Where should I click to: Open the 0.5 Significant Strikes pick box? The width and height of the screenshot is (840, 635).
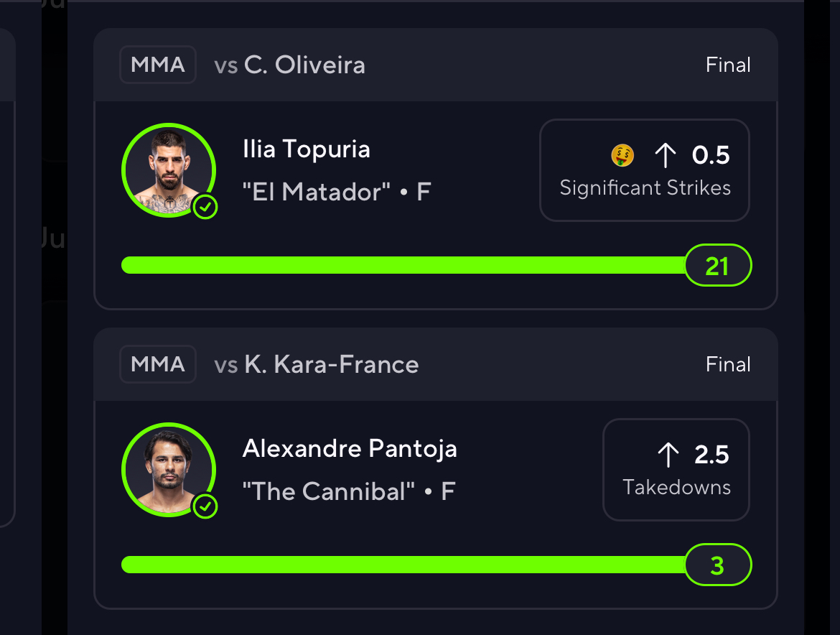click(x=645, y=170)
